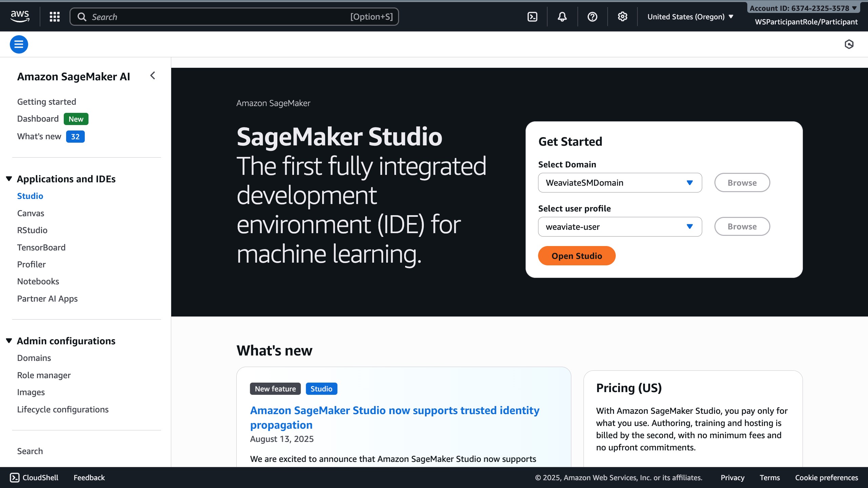Toggle the blue hamburger navigation button
This screenshot has width=868, height=488.
click(19, 44)
